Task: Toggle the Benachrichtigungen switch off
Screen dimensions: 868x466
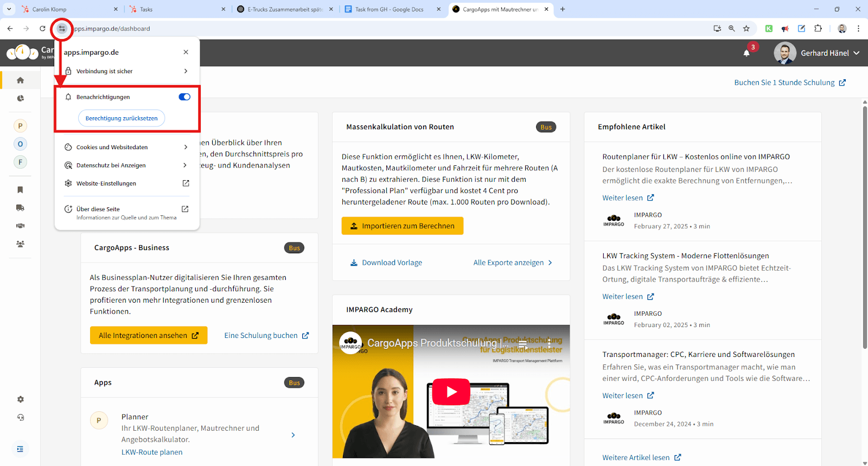Action: (184, 97)
